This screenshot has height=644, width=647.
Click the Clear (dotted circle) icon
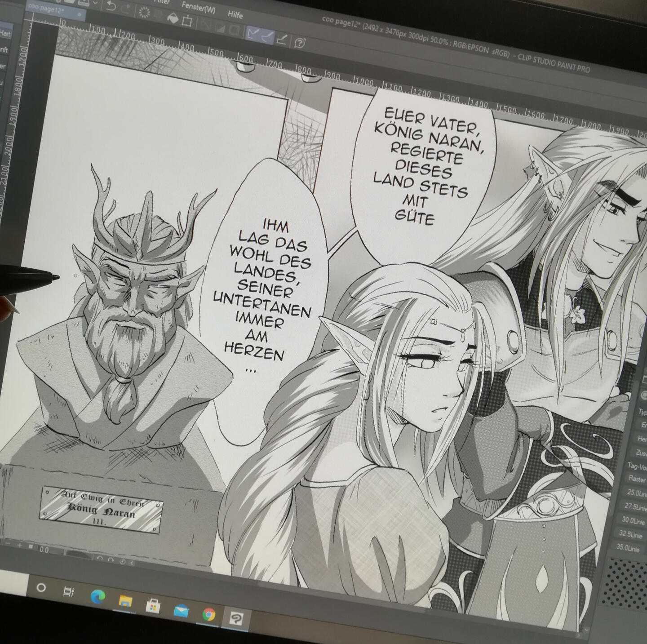click(144, 13)
